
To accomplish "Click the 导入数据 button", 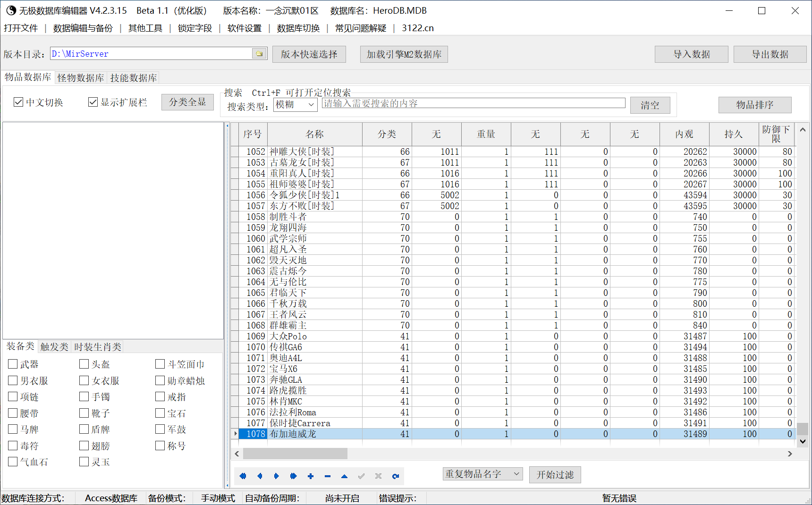I will coord(692,54).
